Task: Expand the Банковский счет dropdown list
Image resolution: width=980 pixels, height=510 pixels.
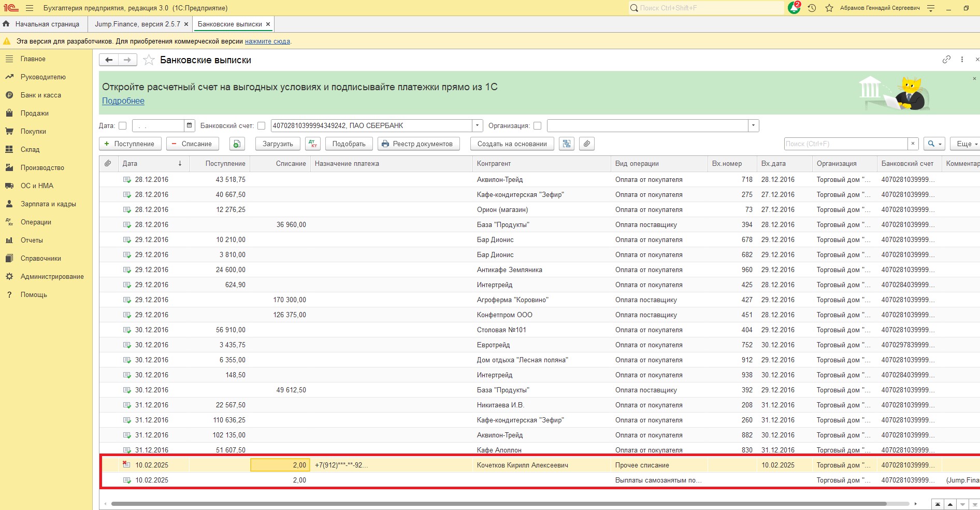Action: point(477,125)
